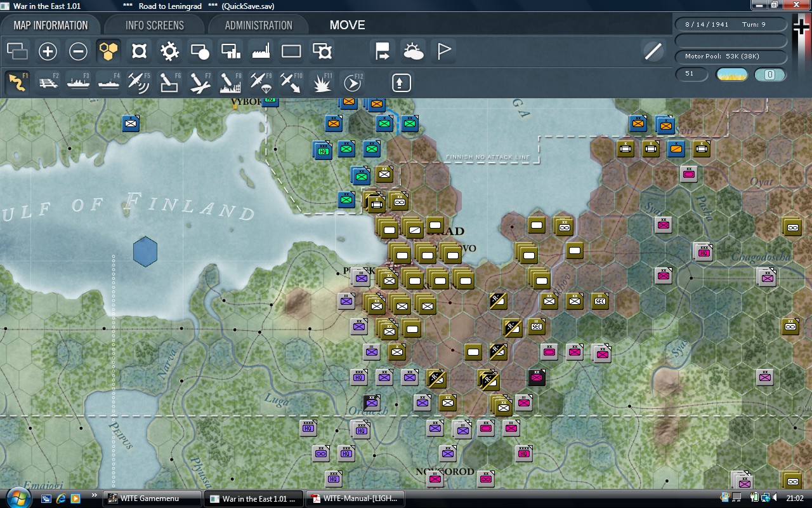
Task: Click the Vybor city label
Action: [247, 102]
